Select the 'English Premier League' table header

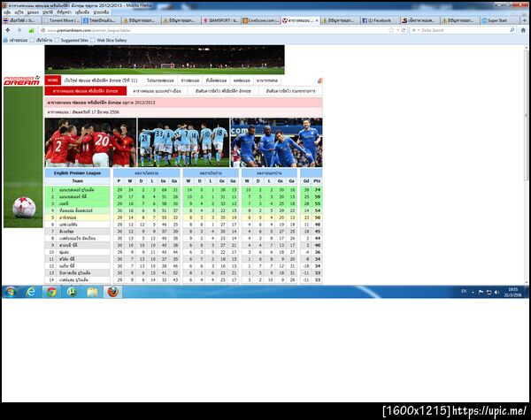point(77,173)
